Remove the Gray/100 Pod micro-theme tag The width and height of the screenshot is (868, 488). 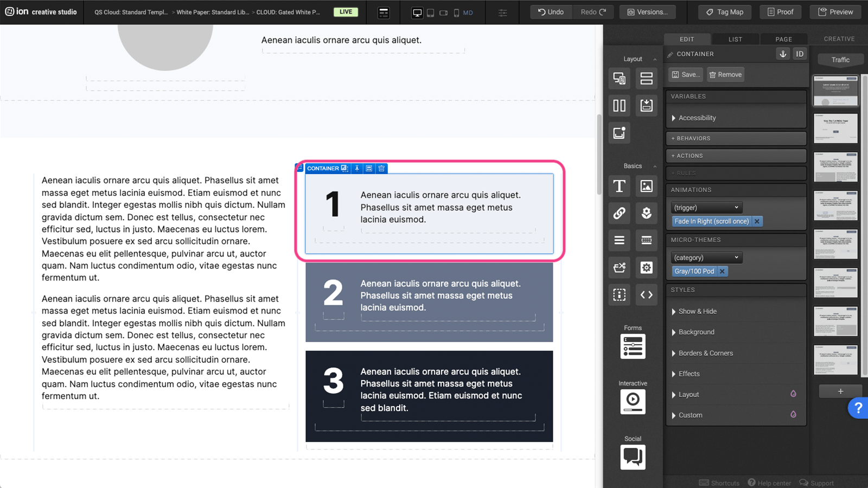(x=722, y=271)
